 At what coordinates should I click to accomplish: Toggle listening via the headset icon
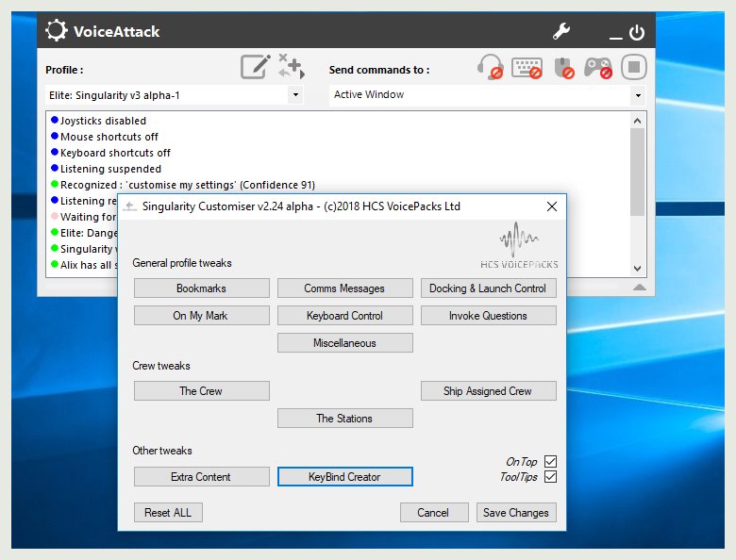click(491, 67)
